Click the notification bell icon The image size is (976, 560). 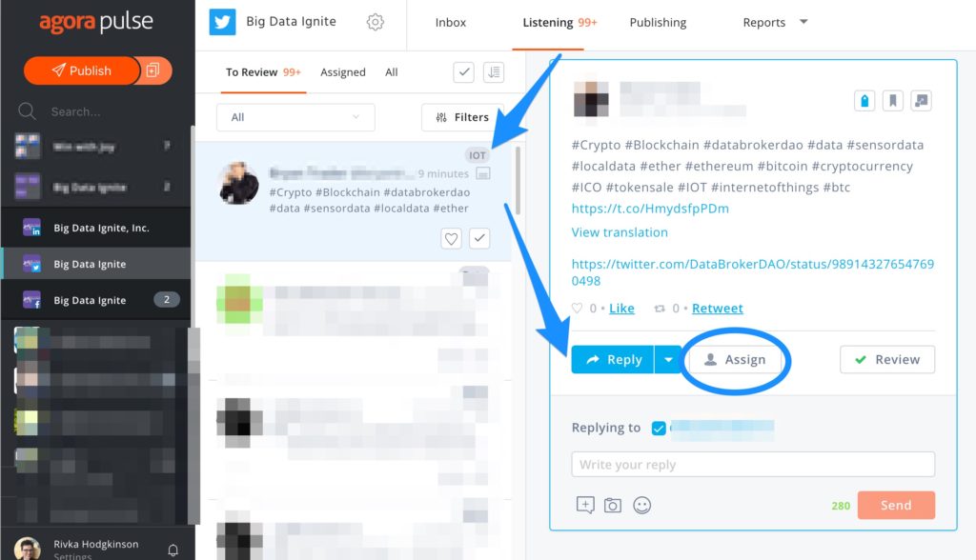coord(173,550)
